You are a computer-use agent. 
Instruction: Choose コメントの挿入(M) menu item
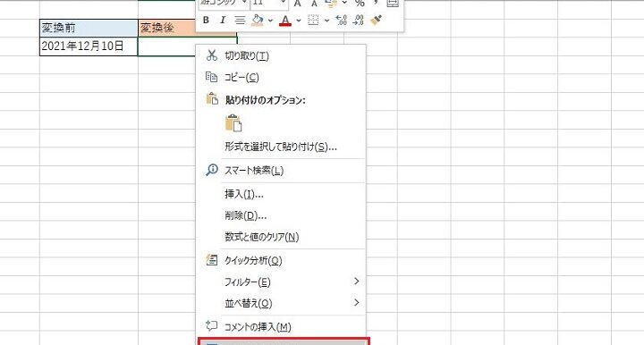[x=281, y=327]
